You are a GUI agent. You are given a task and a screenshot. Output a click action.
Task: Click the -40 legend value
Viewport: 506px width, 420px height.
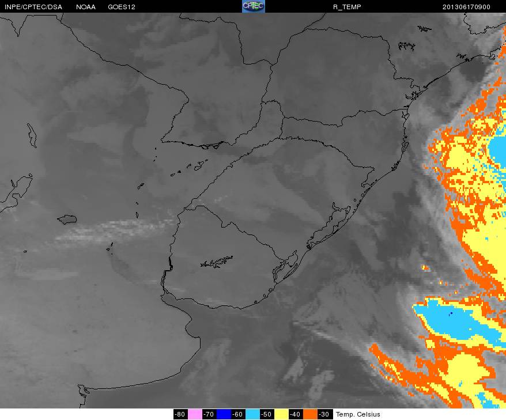(296, 414)
